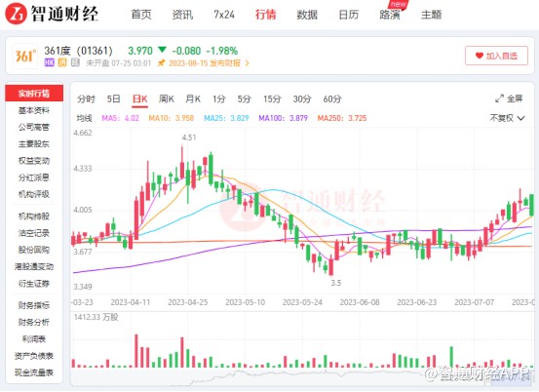Select the 日K chart tab
The image size is (539, 392).
point(140,99)
